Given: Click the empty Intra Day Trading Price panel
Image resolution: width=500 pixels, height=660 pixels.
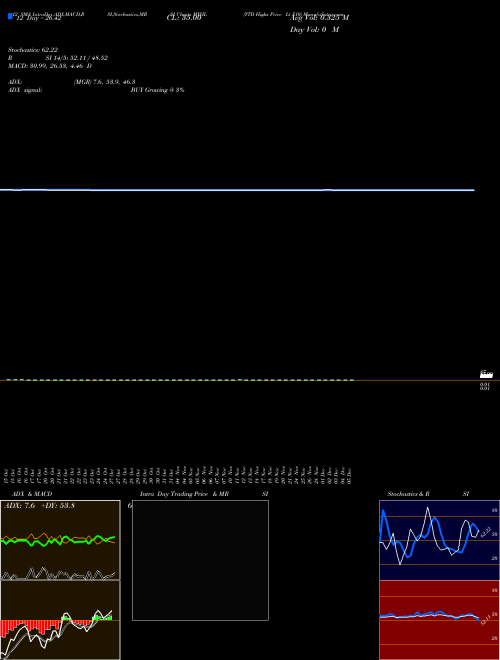Looking at the screenshot, I should (200, 560).
